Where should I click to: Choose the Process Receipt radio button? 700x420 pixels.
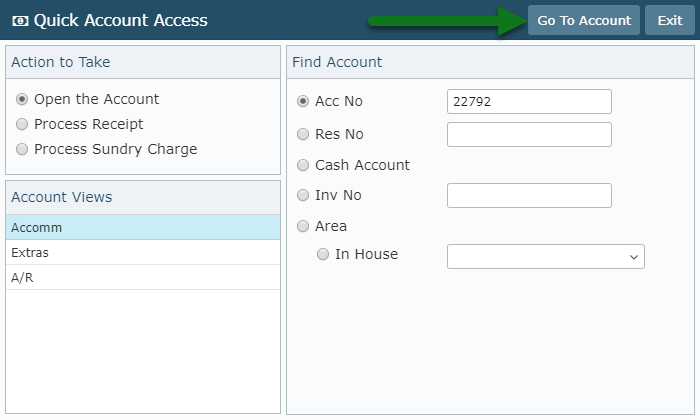[22, 124]
